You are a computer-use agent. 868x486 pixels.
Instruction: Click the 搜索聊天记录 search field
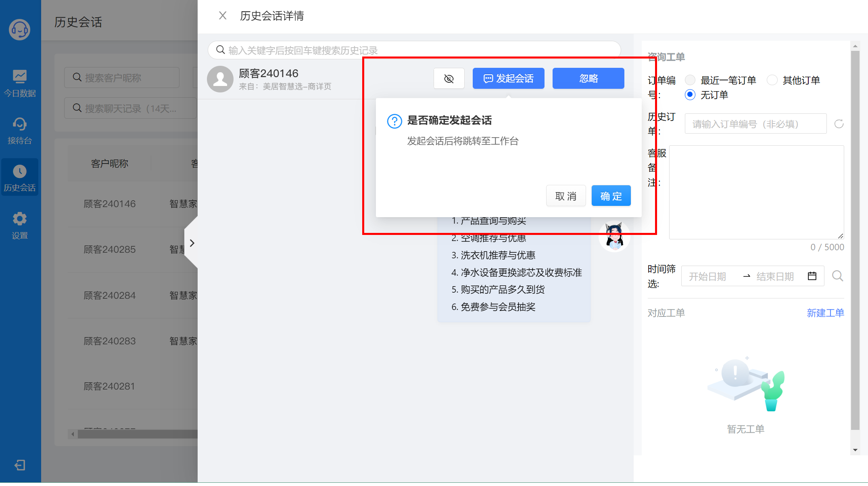click(130, 108)
